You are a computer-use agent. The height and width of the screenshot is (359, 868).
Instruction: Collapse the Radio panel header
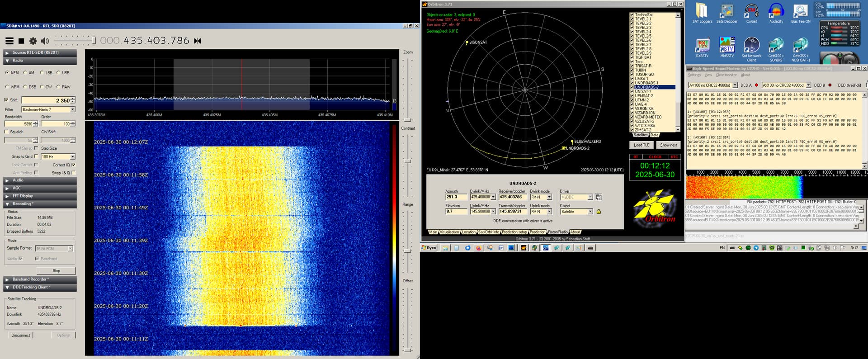pos(40,61)
